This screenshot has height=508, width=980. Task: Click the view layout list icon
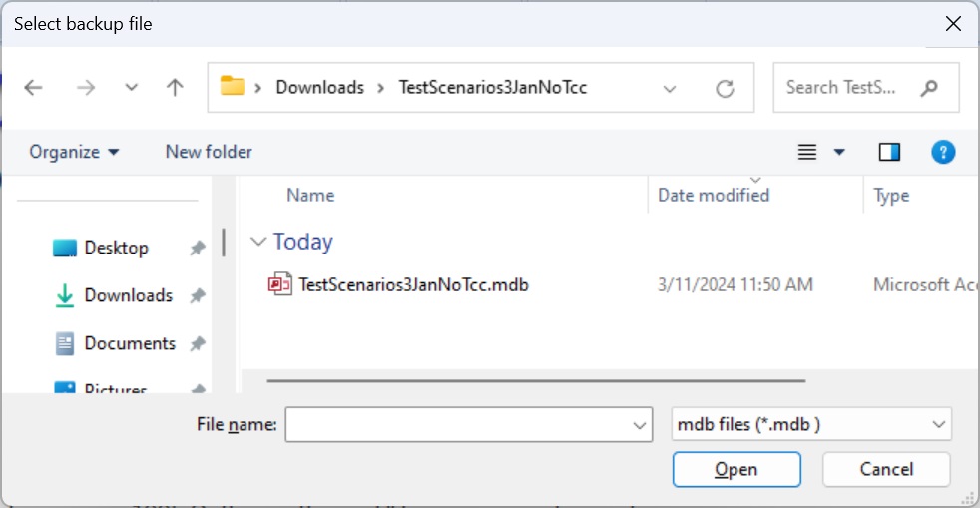807,152
